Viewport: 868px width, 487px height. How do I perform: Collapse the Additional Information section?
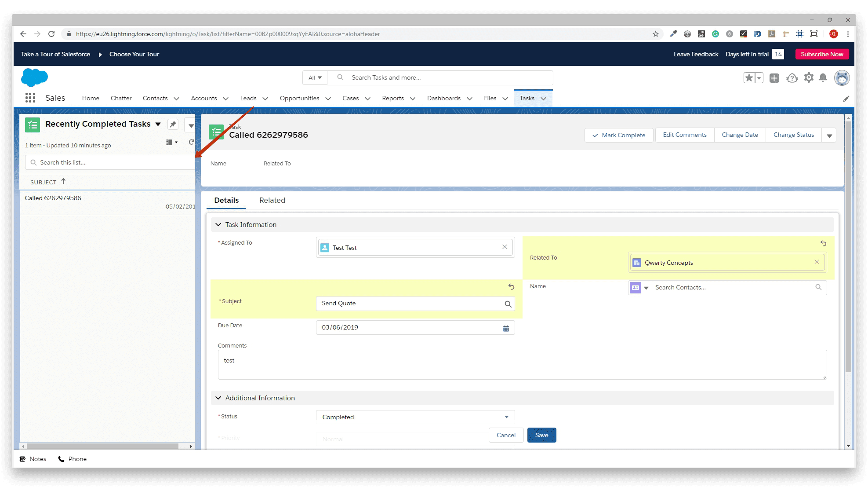tap(218, 398)
